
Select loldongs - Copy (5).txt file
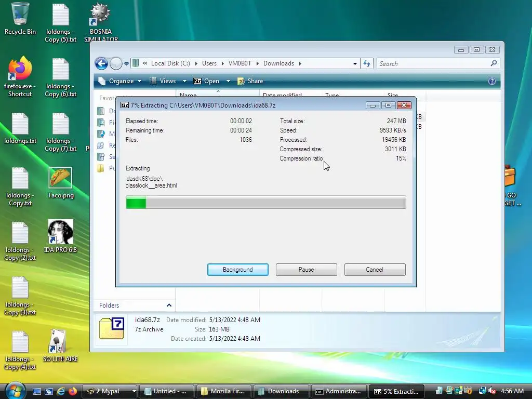tap(60, 22)
